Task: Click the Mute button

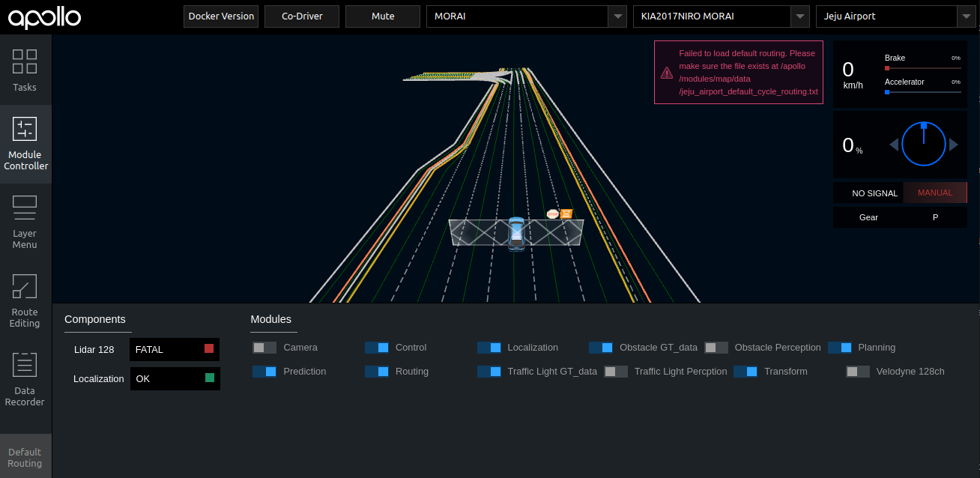Action: tap(383, 16)
